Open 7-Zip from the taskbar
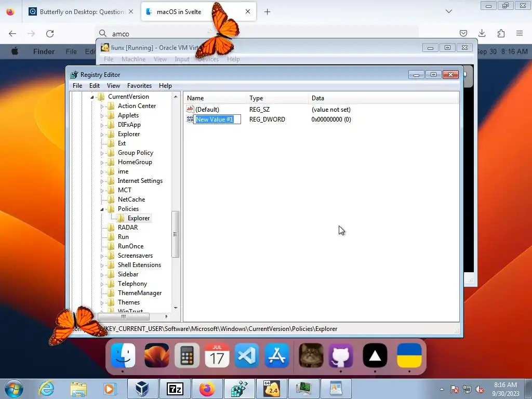The height and width of the screenshot is (399, 532). click(175, 389)
